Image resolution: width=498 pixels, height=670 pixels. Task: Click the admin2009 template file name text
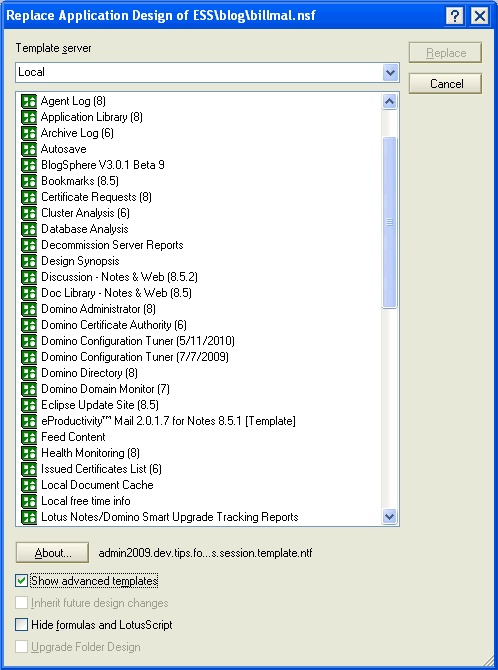[x=205, y=553]
